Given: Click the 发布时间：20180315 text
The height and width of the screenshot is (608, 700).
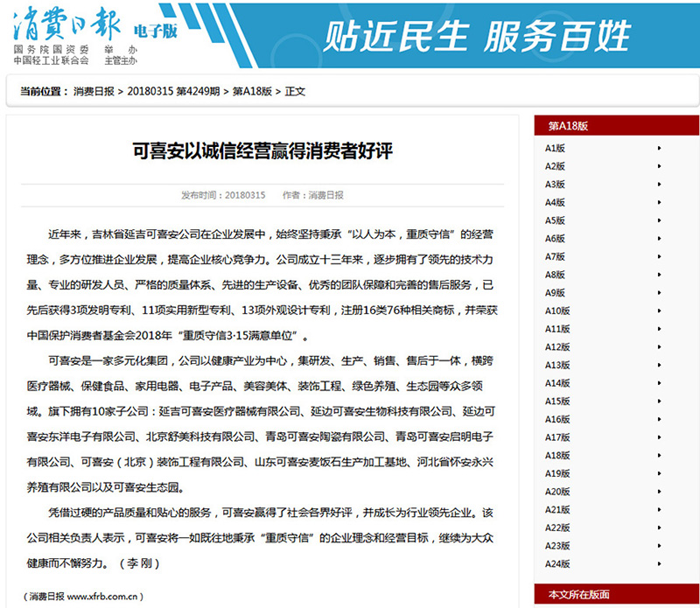Looking at the screenshot, I should 223,195.
